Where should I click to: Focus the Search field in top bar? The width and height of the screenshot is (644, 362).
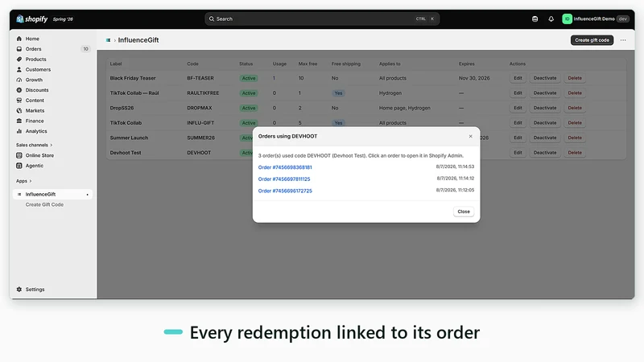pos(322,19)
